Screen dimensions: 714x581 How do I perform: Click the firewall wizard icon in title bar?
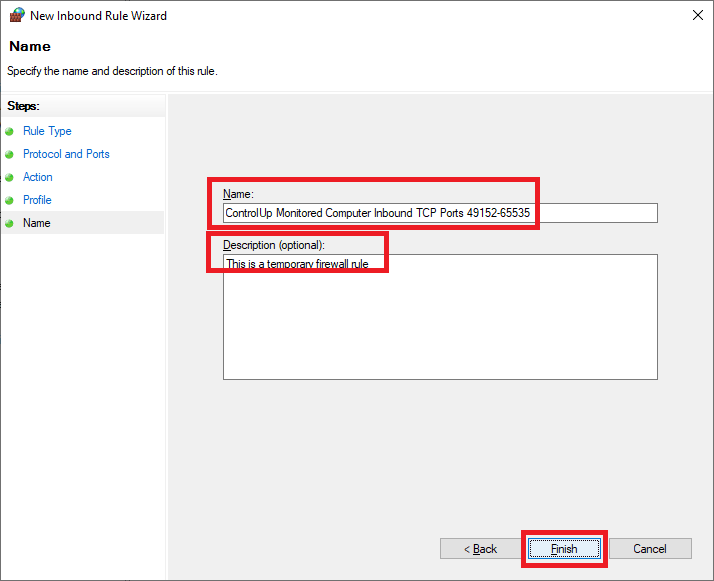(16, 15)
